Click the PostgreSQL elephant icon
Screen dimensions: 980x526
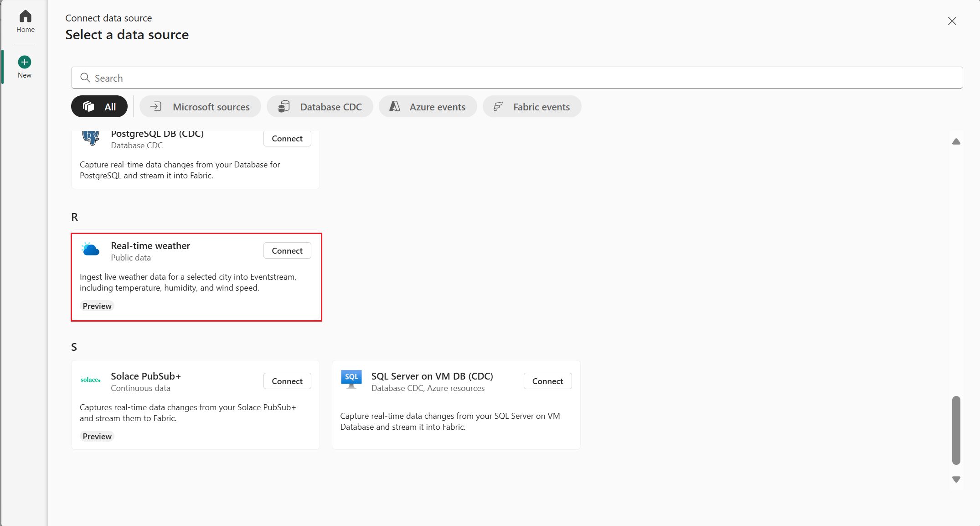click(x=91, y=137)
